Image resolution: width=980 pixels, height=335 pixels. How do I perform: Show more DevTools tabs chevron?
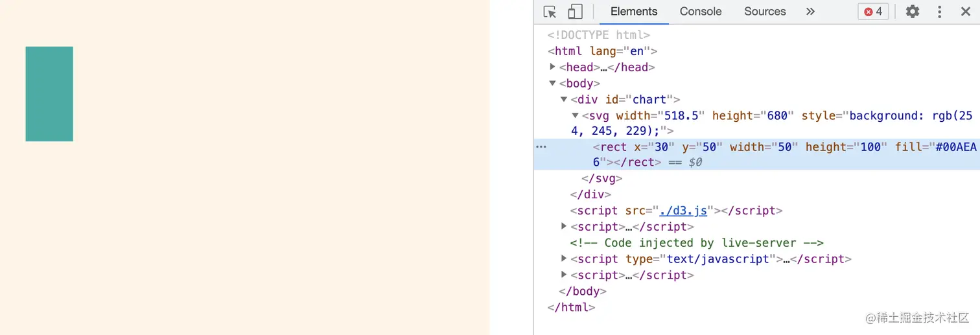click(810, 12)
